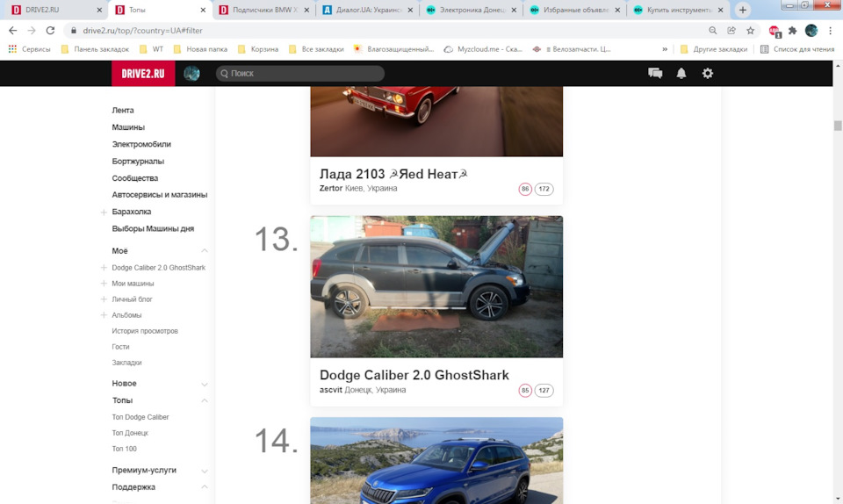
Task: Open the browser extensions puzzle icon
Action: [792, 31]
